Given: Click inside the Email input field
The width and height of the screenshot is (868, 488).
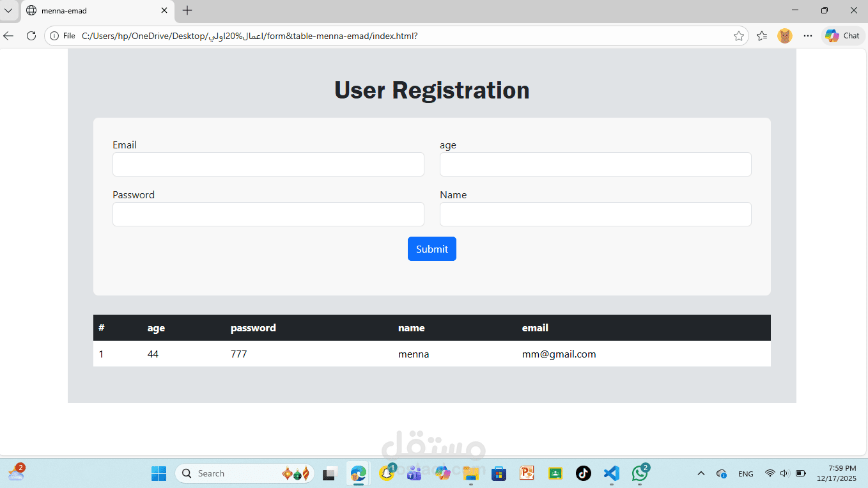Looking at the screenshot, I should pyautogui.click(x=268, y=164).
